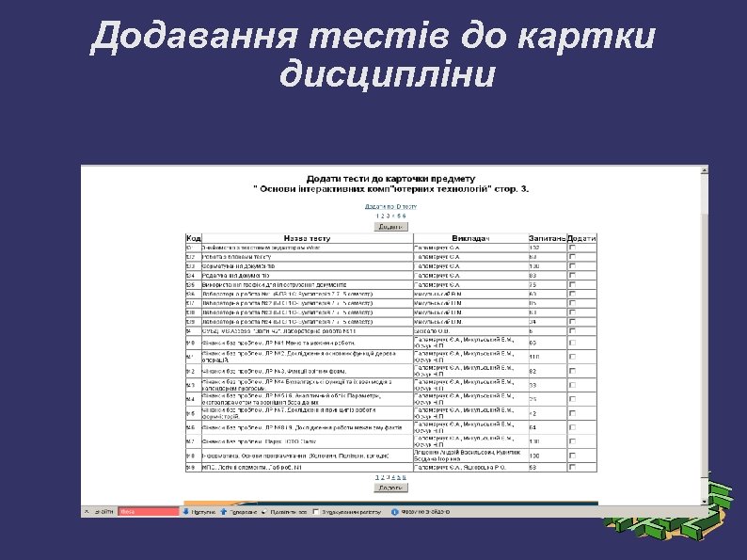Close the find bar with the X icon
This screenshot has width=747, height=560.
click(87, 512)
